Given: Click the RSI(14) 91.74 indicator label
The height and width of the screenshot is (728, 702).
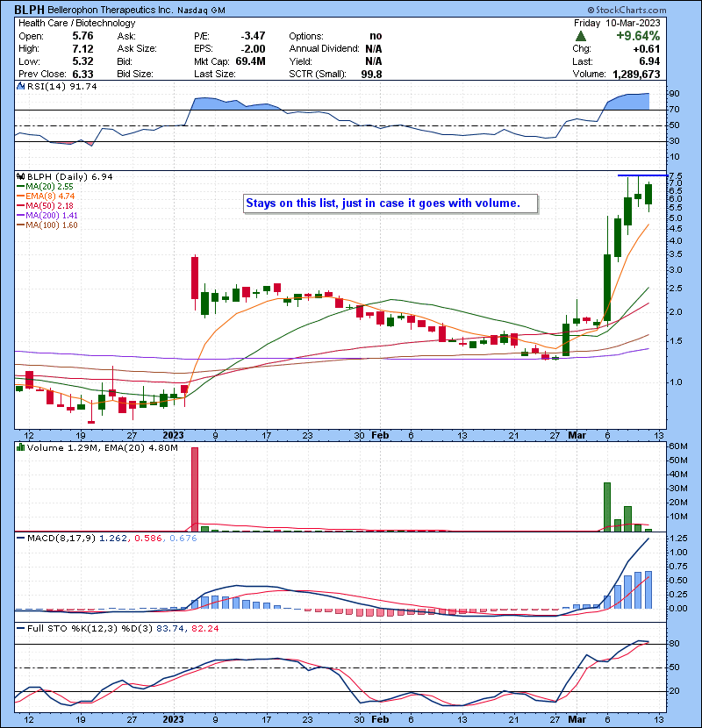Looking at the screenshot, I should pyautogui.click(x=62, y=86).
